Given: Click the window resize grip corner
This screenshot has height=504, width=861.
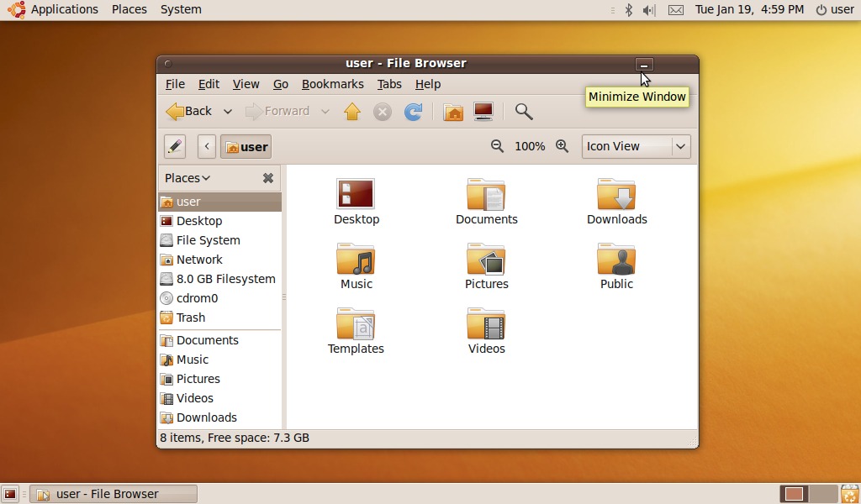Looking at the screenshot, I should pos(693,442).
